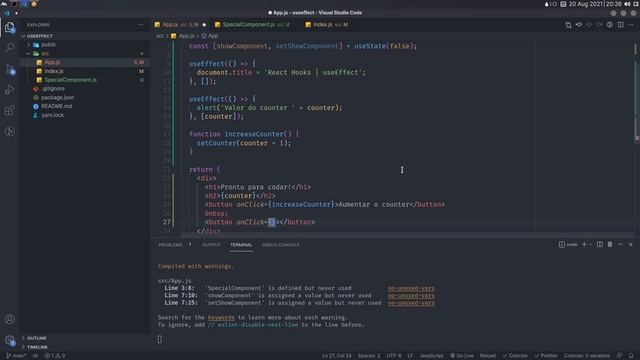Close the terminal panel
This screenshot has height=360, width=640.
(x=631, y=244)
